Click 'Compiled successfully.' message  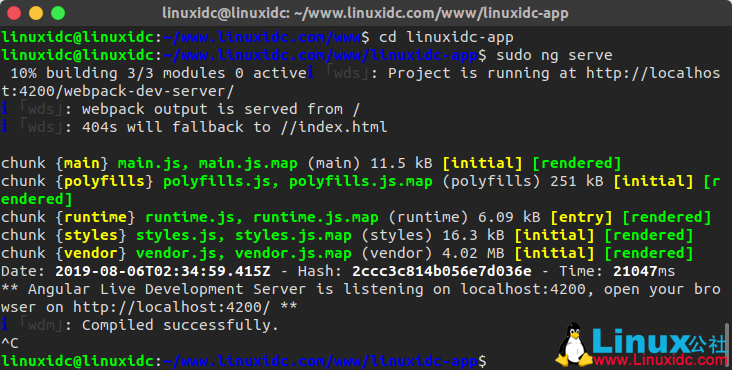(x=181, y=325)
